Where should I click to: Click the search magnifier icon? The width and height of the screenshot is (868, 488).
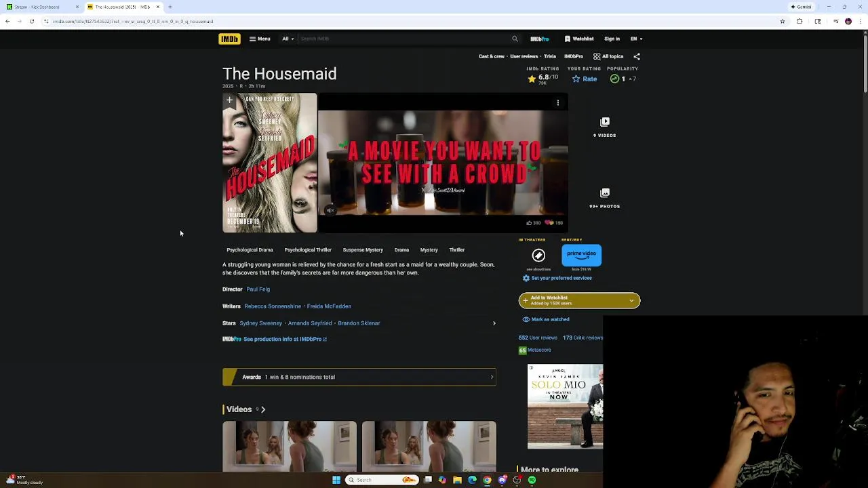pyautogui.click(x=515, y=39)
